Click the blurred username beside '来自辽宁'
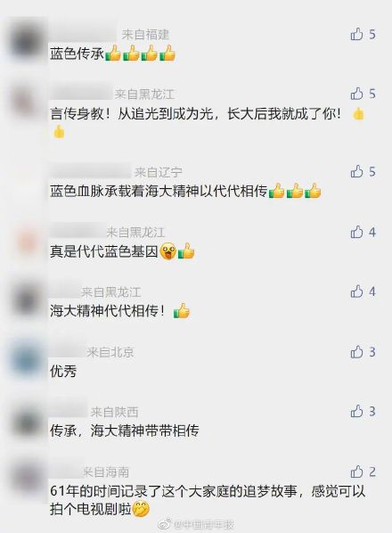The width and height of the screenshot is (392, 533). 90,171
